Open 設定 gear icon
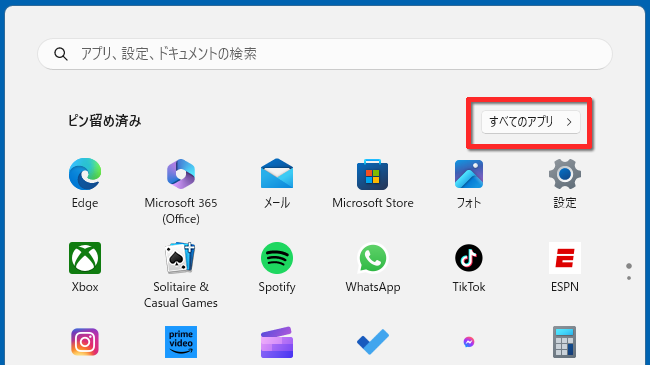 point(565,174)
